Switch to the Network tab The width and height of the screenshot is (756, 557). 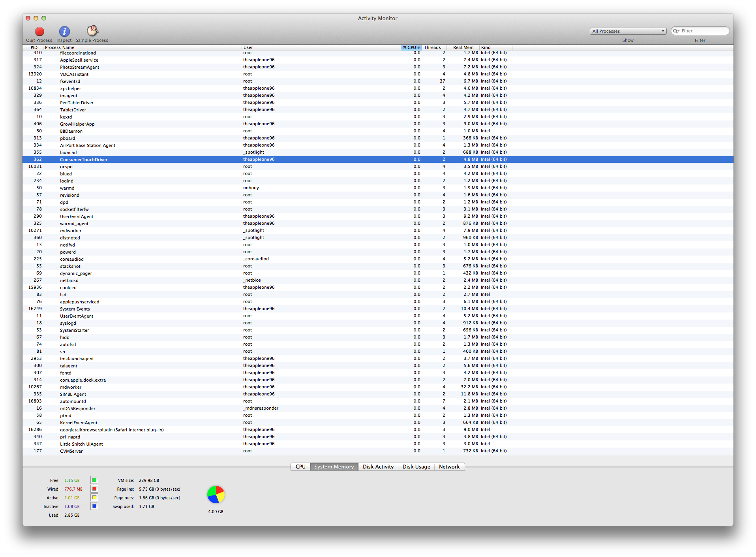[x=449, y=467]
